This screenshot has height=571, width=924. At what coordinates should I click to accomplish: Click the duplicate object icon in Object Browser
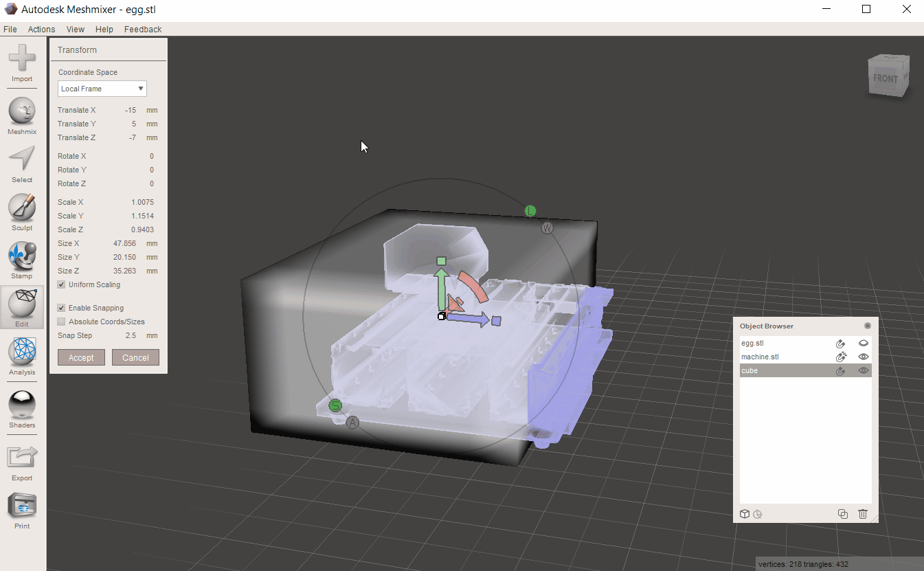click(x=843, y=514)
